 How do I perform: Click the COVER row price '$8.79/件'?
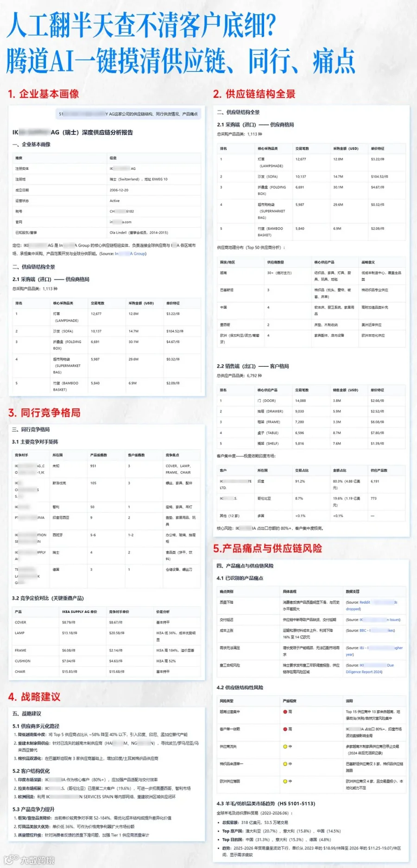tap(69, 622)
